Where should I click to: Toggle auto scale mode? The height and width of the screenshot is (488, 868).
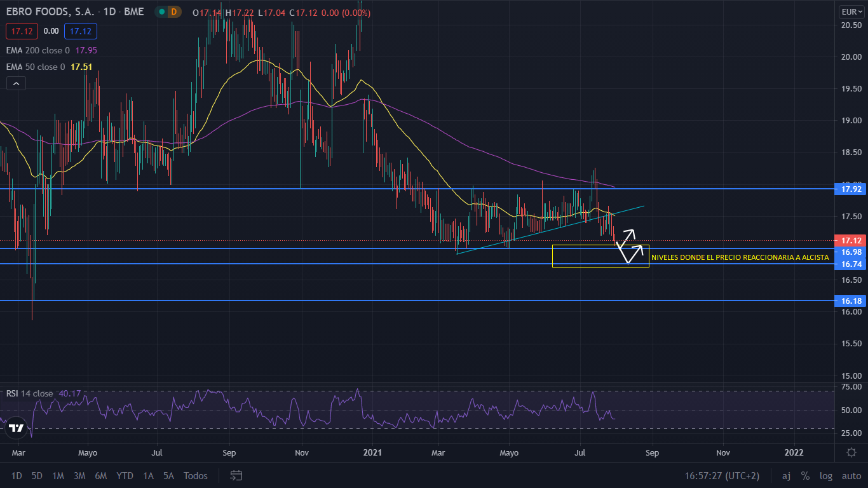coord(851,475)
